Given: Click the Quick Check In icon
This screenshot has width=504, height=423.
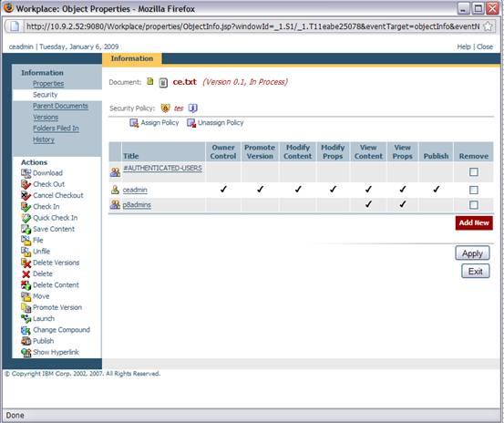Looking at the screenshot, I should point(26,218).
